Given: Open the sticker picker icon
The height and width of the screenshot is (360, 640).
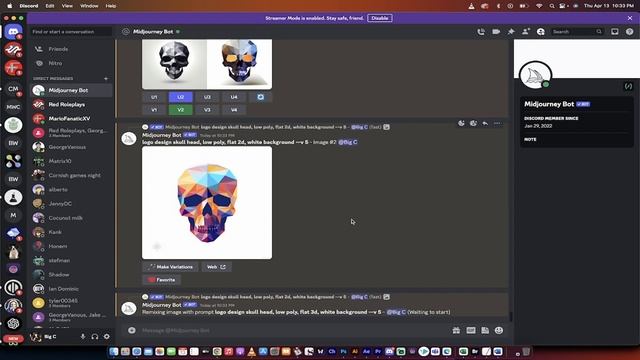Looking at the screenshot, I should coord(485,330).
